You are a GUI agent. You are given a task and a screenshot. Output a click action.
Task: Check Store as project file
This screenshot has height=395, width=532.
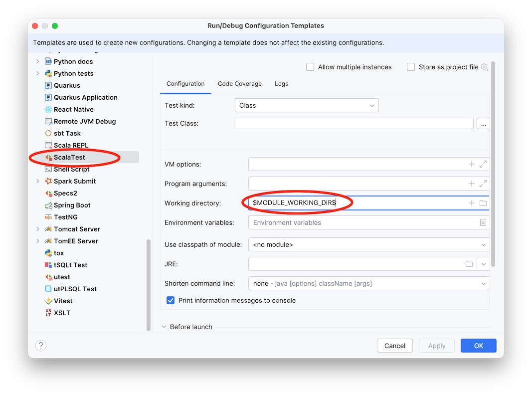pos(410,66)
